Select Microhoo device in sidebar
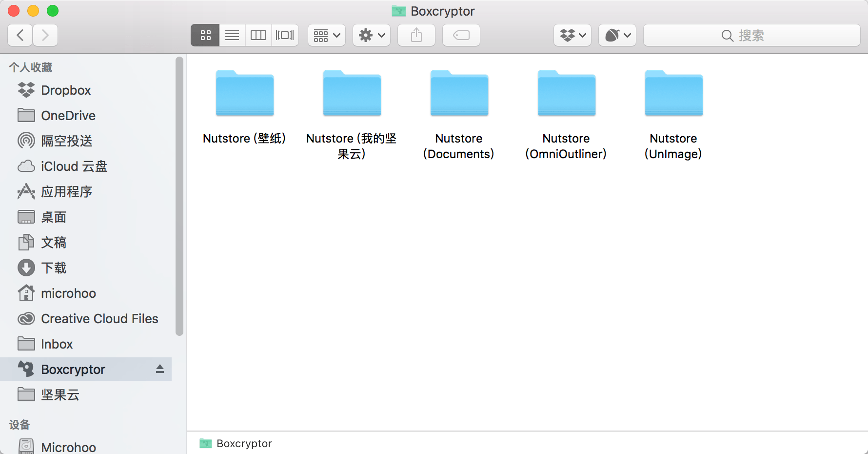This screenshot has width=868, height=454. tap(86, 447)
